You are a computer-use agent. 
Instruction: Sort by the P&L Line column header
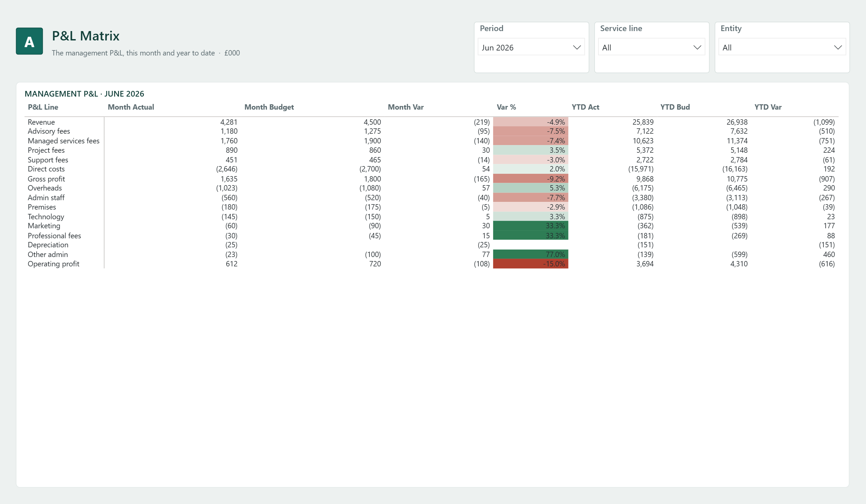(43, 107)
